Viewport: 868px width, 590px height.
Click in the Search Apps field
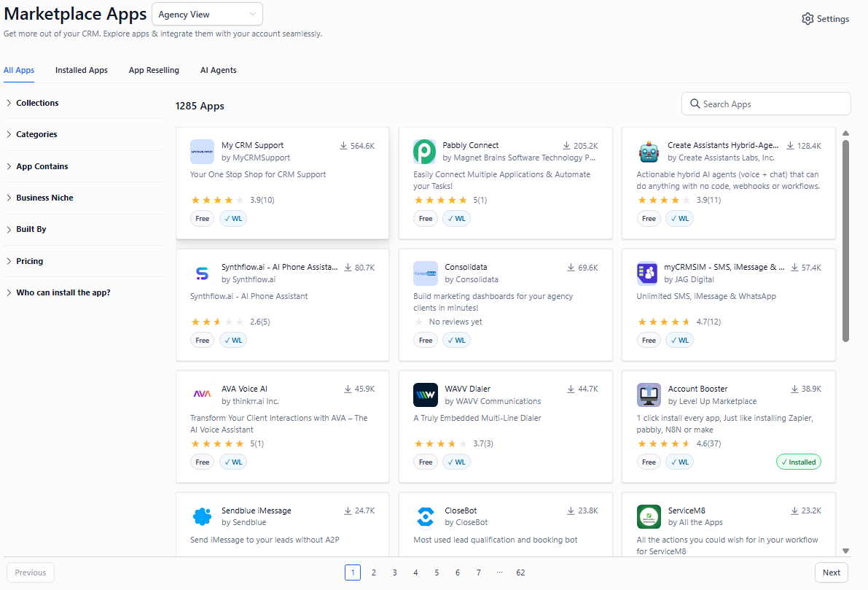(766, 104)
